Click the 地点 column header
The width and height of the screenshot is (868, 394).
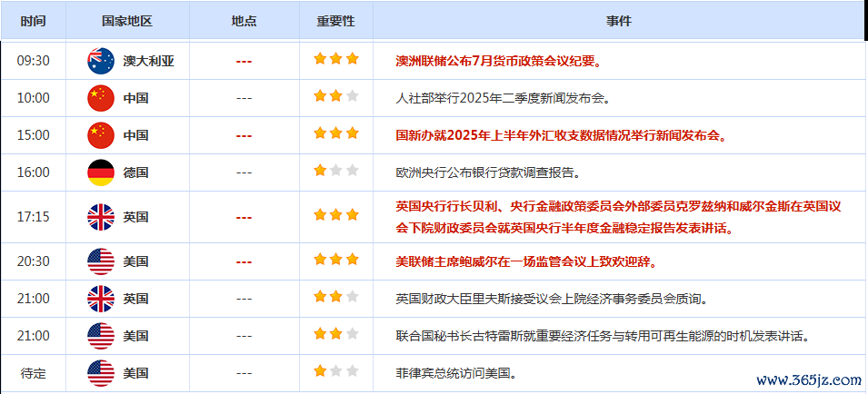point(244,21)
